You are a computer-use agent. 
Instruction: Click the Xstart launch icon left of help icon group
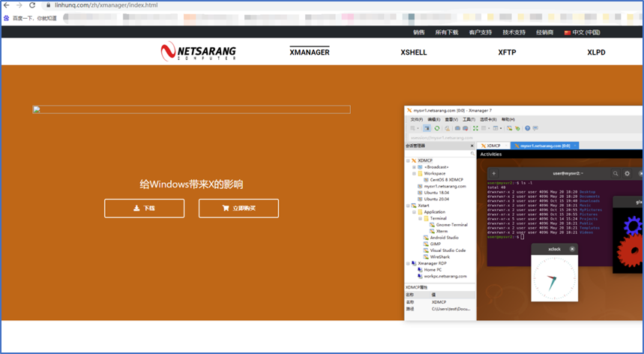coord(509,128)
